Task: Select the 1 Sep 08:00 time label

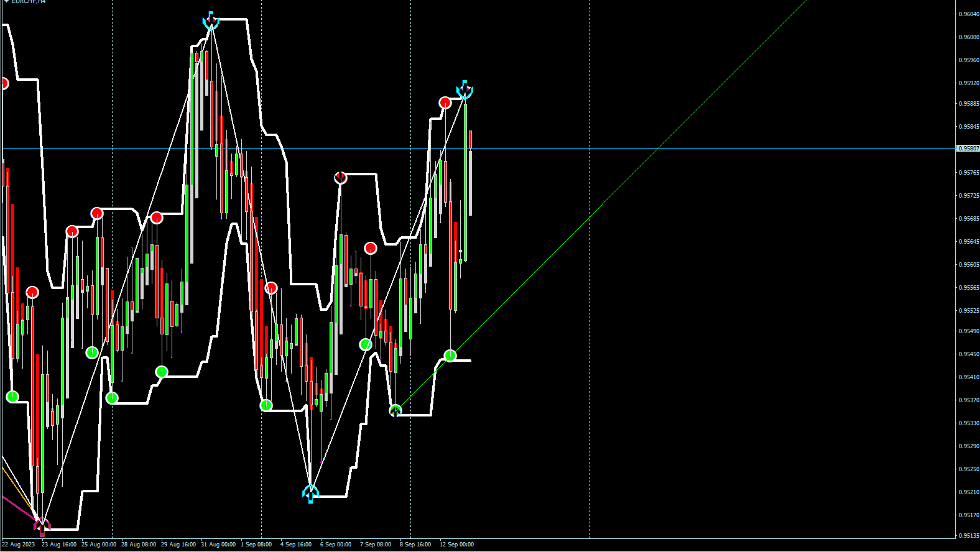Action: pyautogui.click(x=256, y=545)
